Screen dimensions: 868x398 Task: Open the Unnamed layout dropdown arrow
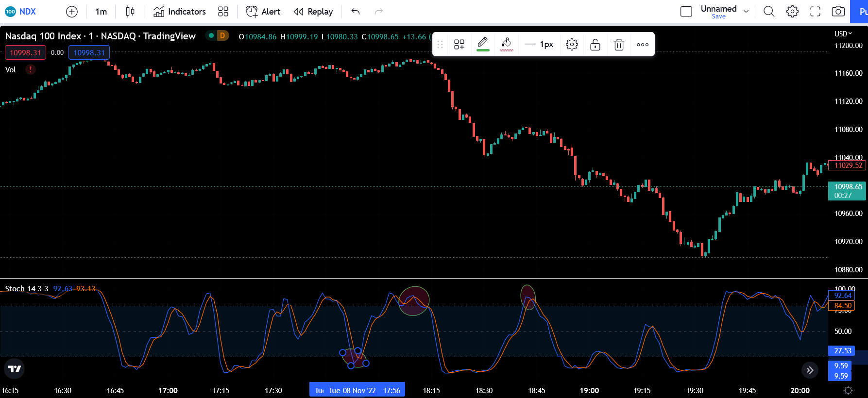coord(746,12)
